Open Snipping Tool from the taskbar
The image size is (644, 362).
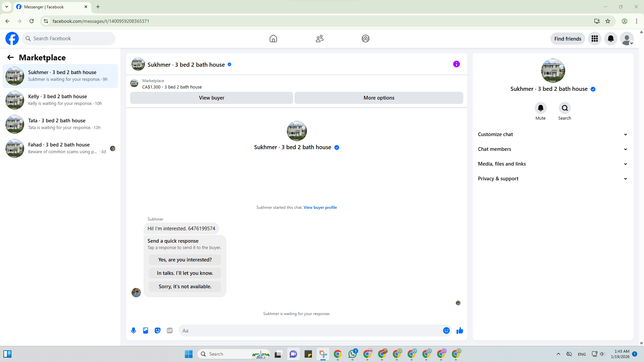tap(323, 354)
